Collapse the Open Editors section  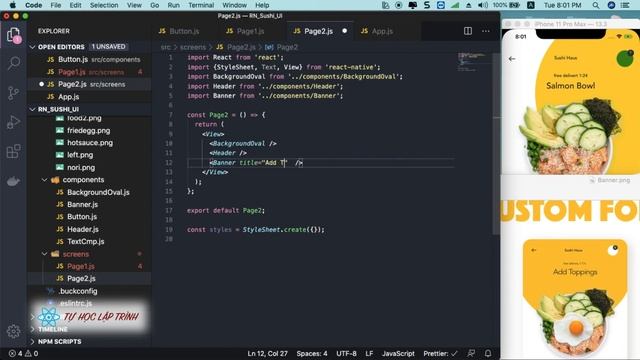pyautogui.click(x=33, y=47)
